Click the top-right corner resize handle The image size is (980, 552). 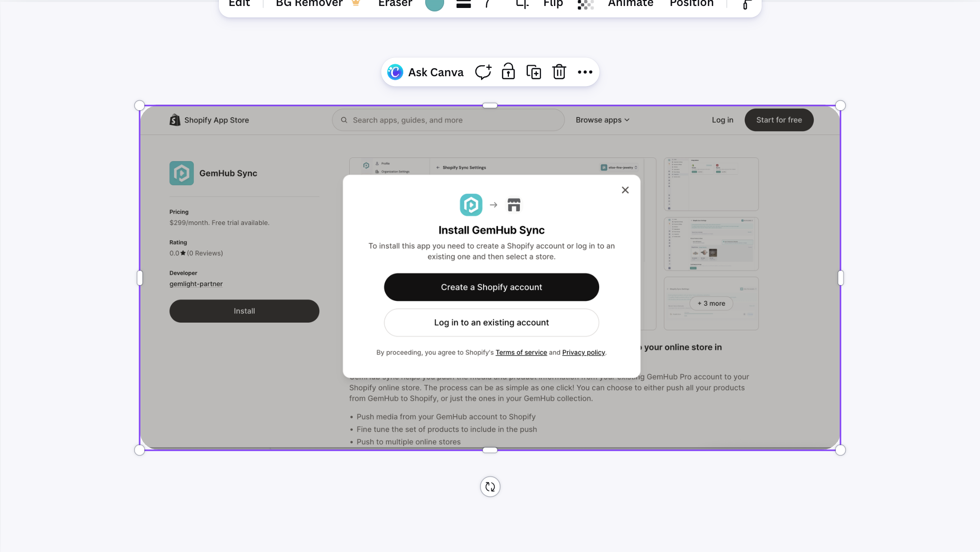[840, 106]
